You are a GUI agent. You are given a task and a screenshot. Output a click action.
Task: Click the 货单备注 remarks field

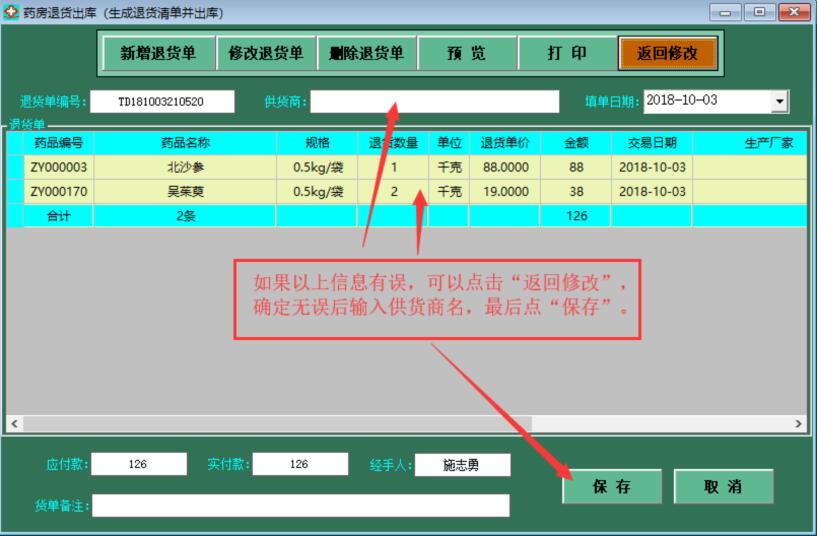[300, 506]
